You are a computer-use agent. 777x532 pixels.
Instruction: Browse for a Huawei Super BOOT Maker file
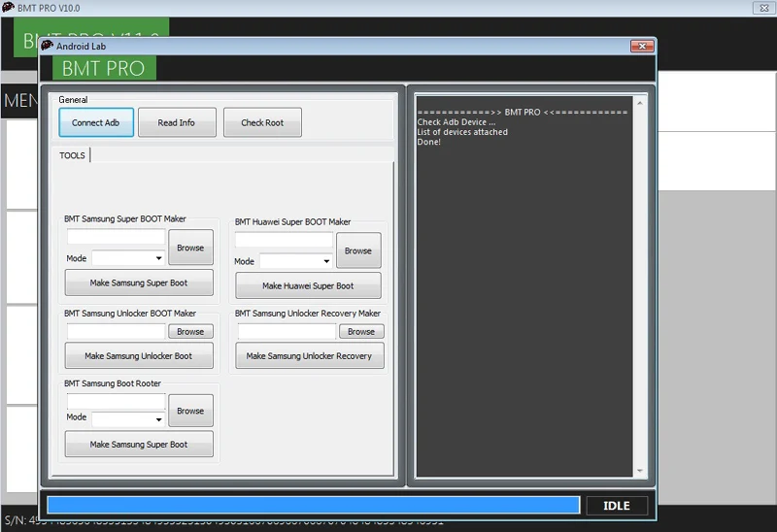tap(358, 250)
